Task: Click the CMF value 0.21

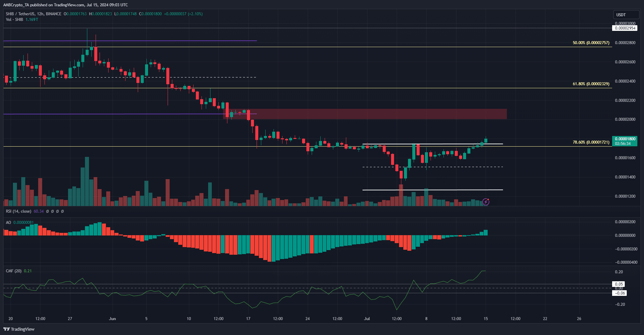Action: click(28, 271)
